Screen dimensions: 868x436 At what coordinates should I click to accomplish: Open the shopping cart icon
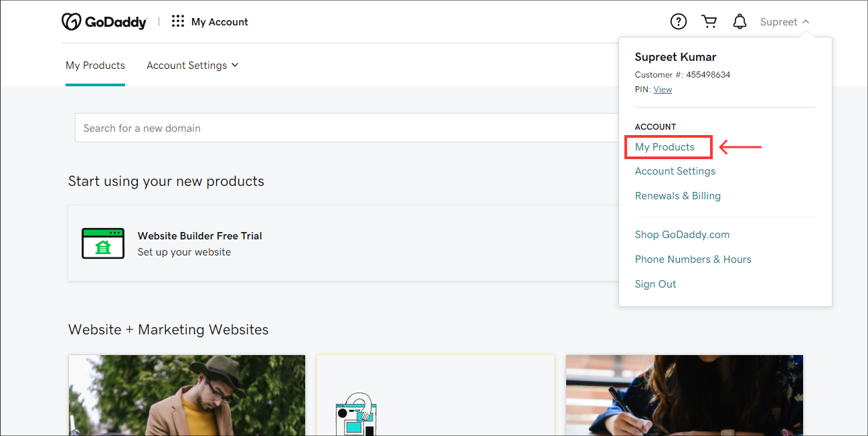click(709, 22)
